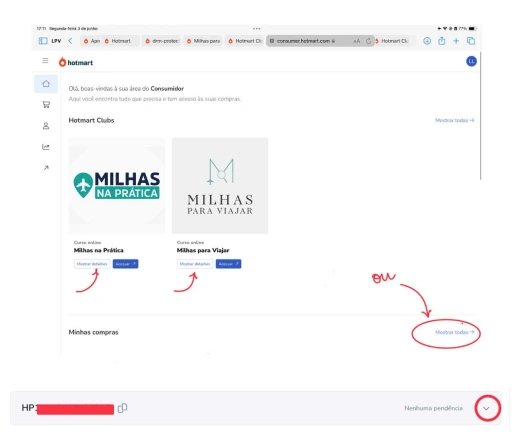Open Mostrar todas link for Hotmart Clubs

click(455, 120)
